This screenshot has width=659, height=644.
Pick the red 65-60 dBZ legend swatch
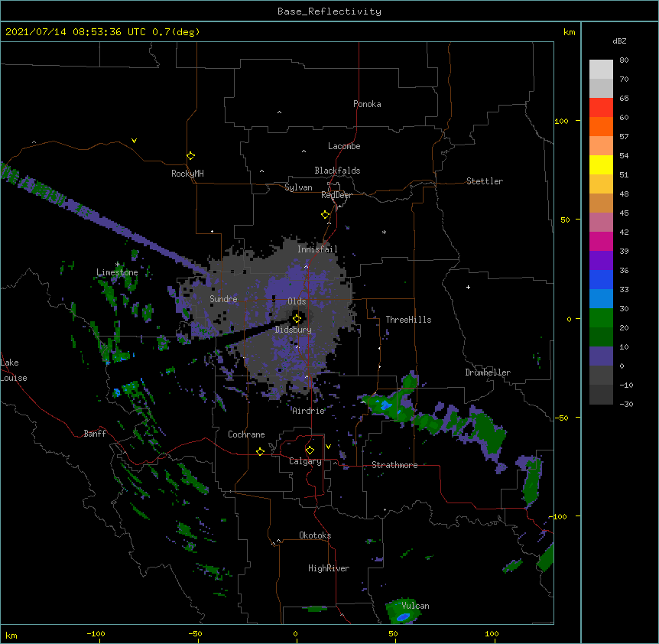tap(601, 107)
